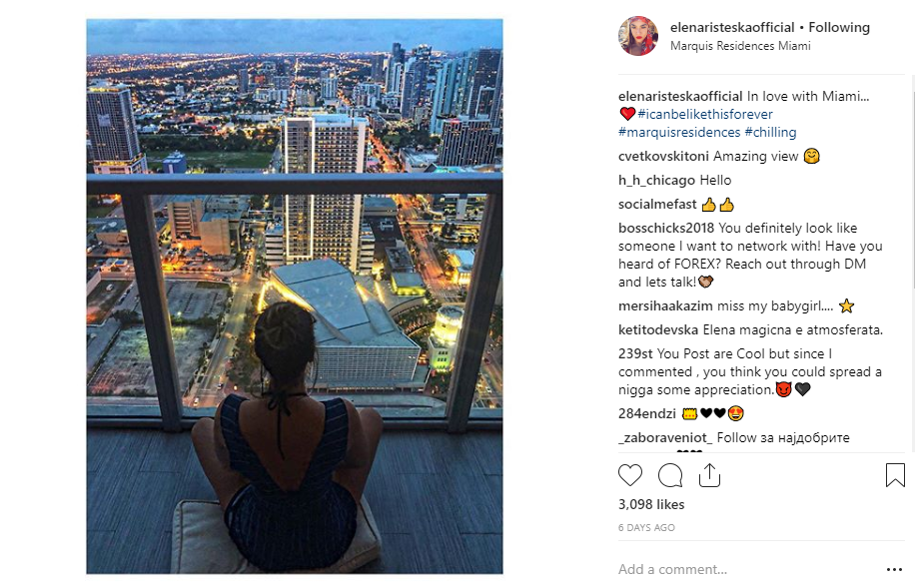Open the #chilling hashtag
This screenshot has height=588, width=915.
pos(770,133)
